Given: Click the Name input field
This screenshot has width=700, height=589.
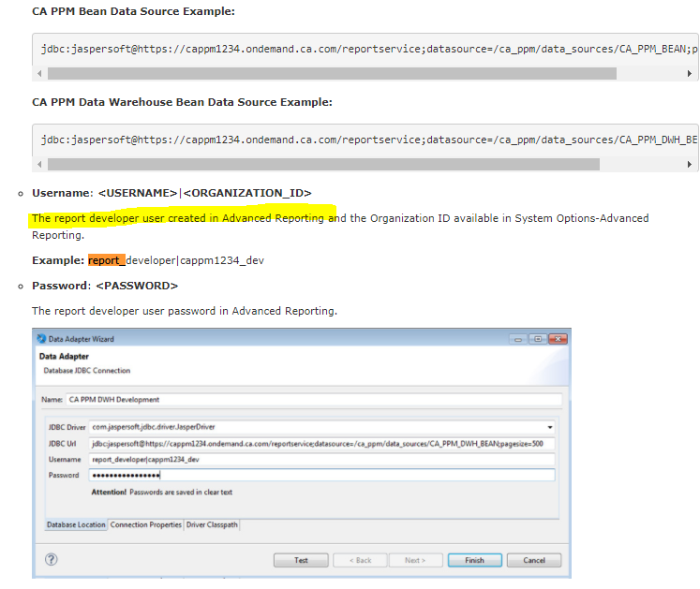Looking at the screenshot, I should click(x=314, y=399).
